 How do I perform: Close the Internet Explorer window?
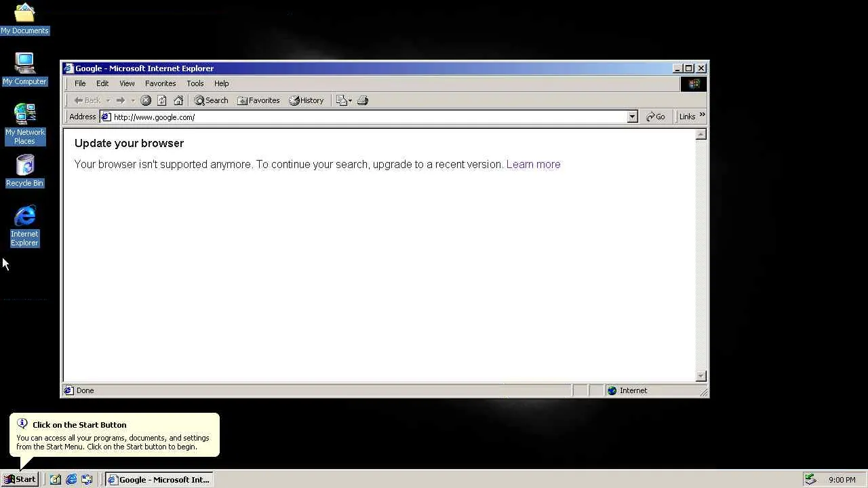tap(701, 68)
